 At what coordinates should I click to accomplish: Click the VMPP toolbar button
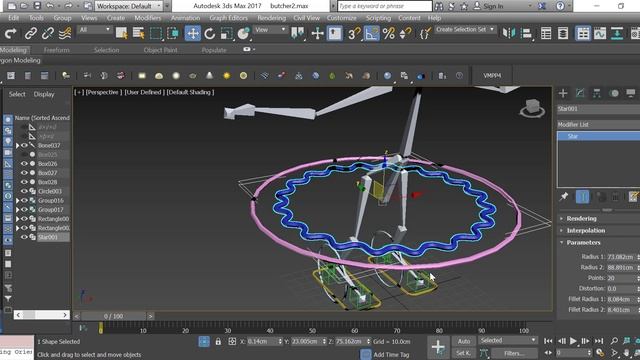[492, 76]
